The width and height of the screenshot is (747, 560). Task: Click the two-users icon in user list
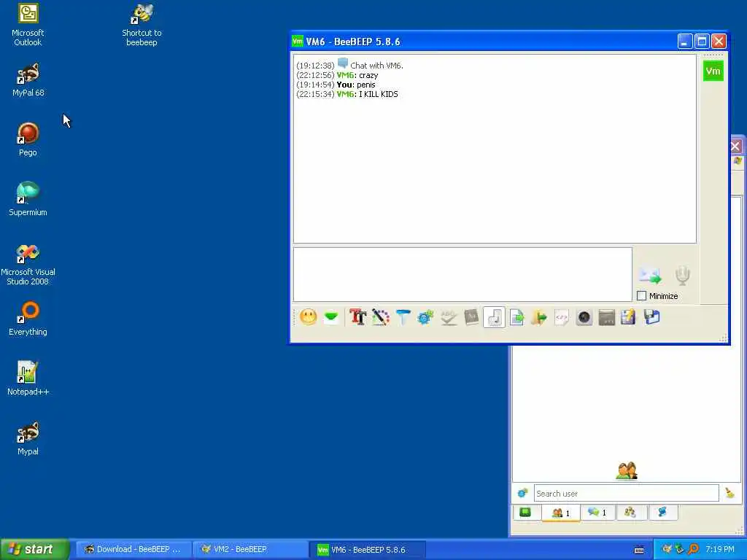pos(627,470)
